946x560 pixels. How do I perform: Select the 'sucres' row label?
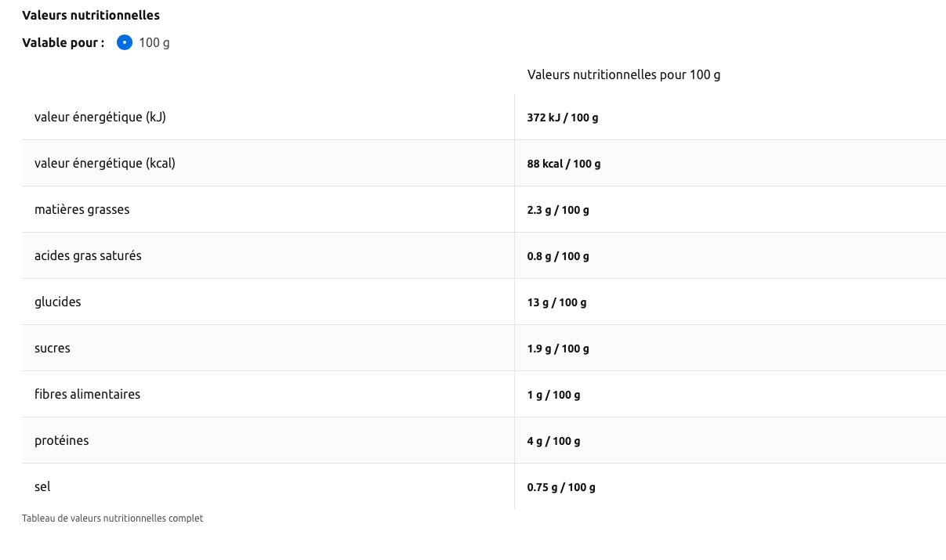coord(53,349)
